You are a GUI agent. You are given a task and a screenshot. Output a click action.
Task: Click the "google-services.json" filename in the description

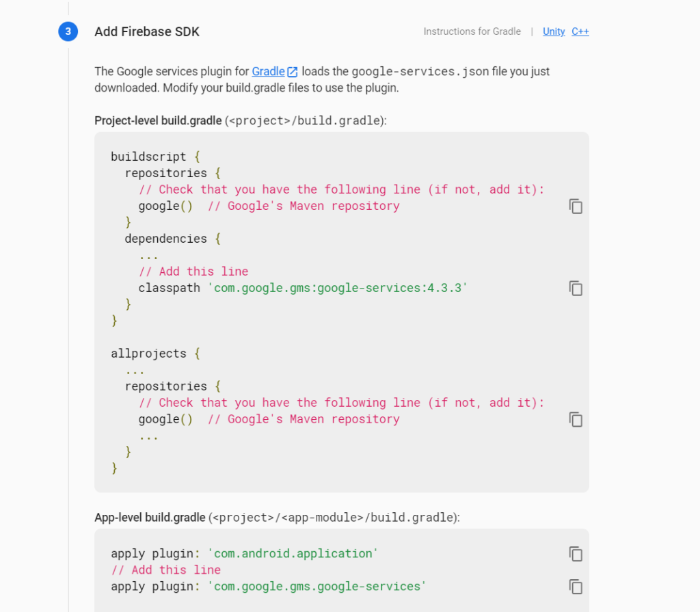tap(420, 72)
